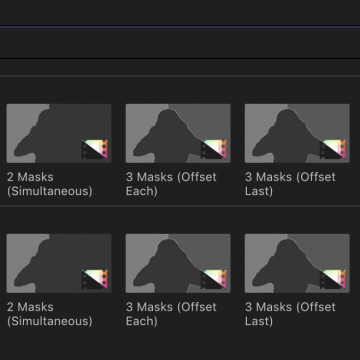The height and width of the screenshot is (360, 360).
Task: Click color filmstrip badge on lower 2 Masks preset
Action: coord(95,279)
